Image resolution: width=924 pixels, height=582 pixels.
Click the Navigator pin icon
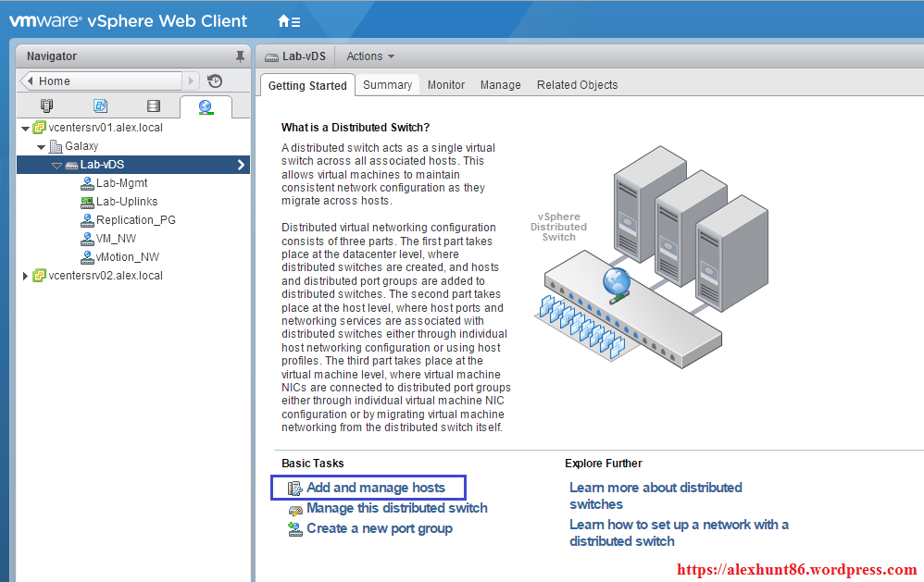[240, 56]
